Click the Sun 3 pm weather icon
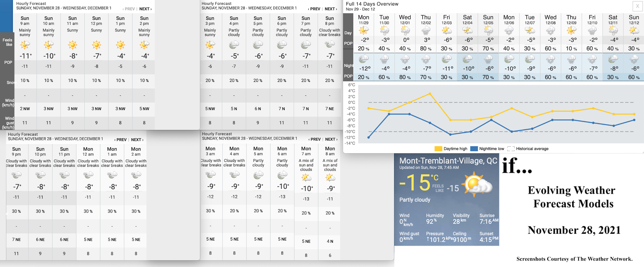This screenshot has height=267, width=644. [210, 45]
